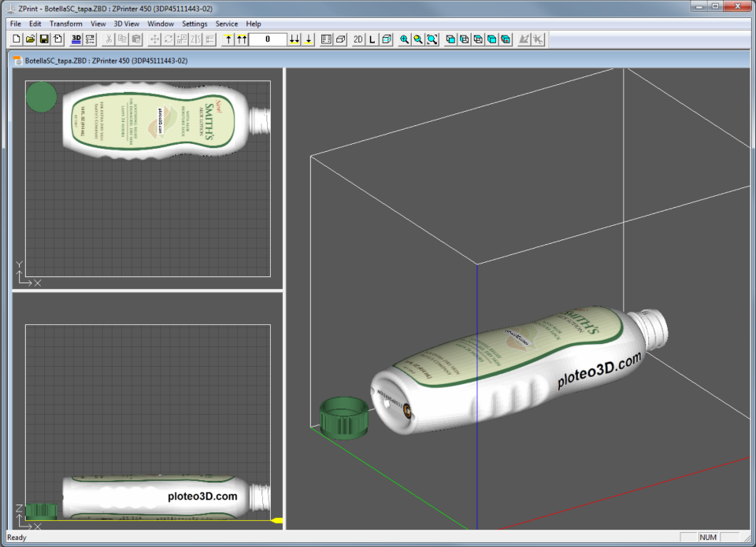Open the Settings menu
Image resolution: width=756 pixels, height=547 pixels.
tap(195, 24)
